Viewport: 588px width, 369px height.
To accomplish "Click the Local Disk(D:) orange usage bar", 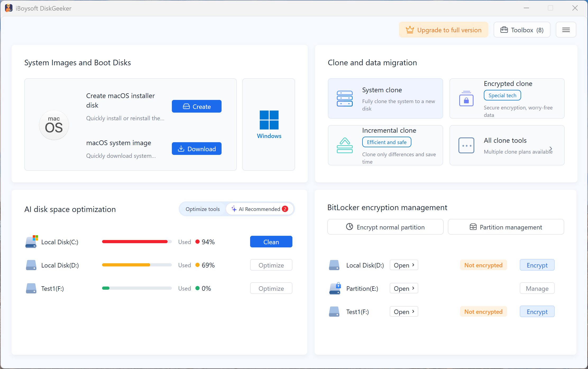I will [x=137, y=265].
